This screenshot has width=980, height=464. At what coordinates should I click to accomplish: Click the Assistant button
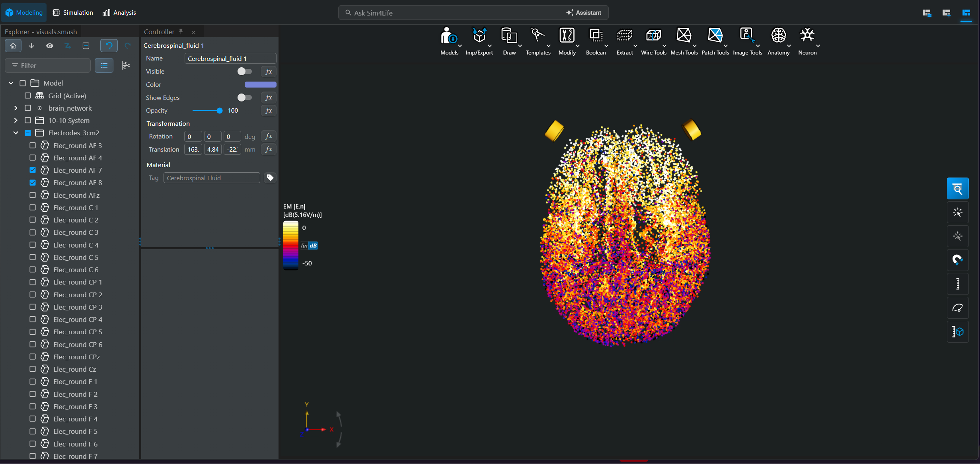point(584,13)
